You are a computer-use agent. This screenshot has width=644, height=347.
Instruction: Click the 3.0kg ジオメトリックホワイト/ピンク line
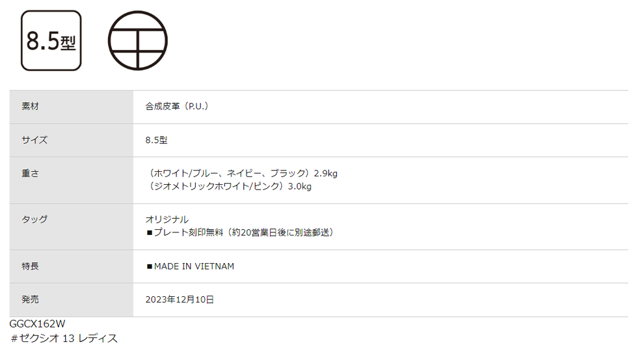[x=228, y=187]
